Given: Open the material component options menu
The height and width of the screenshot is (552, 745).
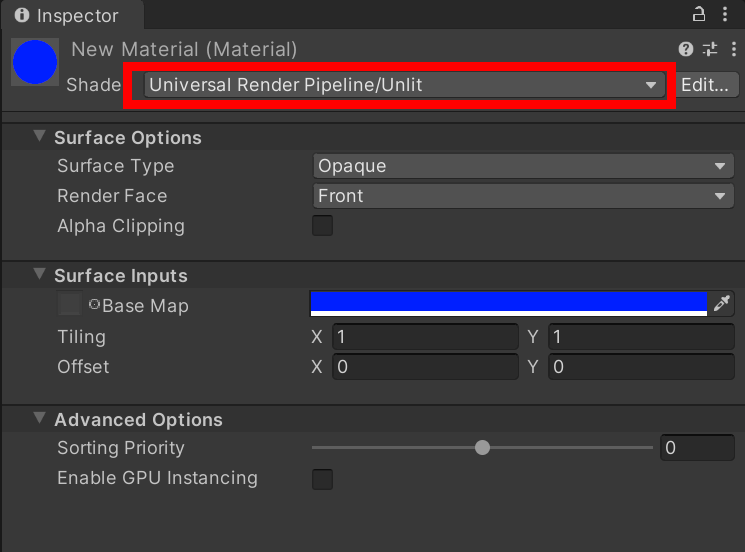Looking at the screenshot, I should [x=734, y=49].
